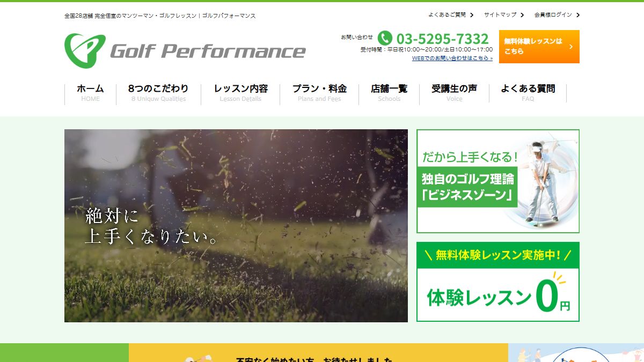Screen dimensions: 644x362
Task: Open the サイトマップ link
Action: click(x=500, y=15)
